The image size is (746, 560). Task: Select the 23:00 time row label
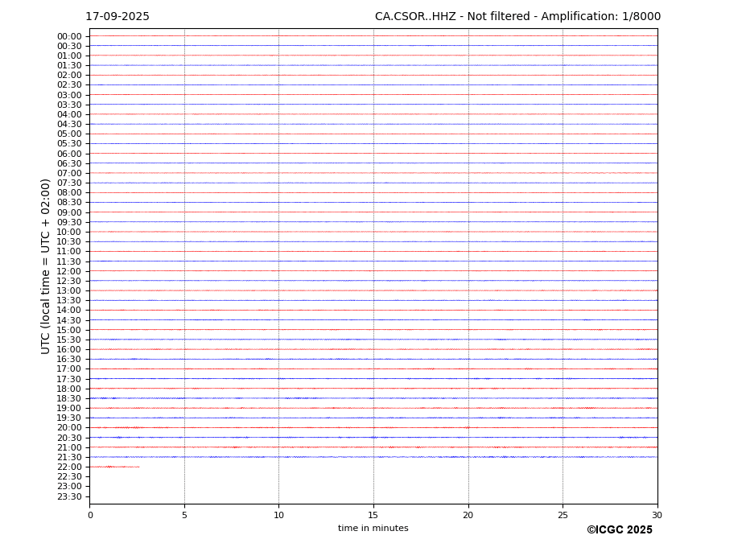[69, 487]
